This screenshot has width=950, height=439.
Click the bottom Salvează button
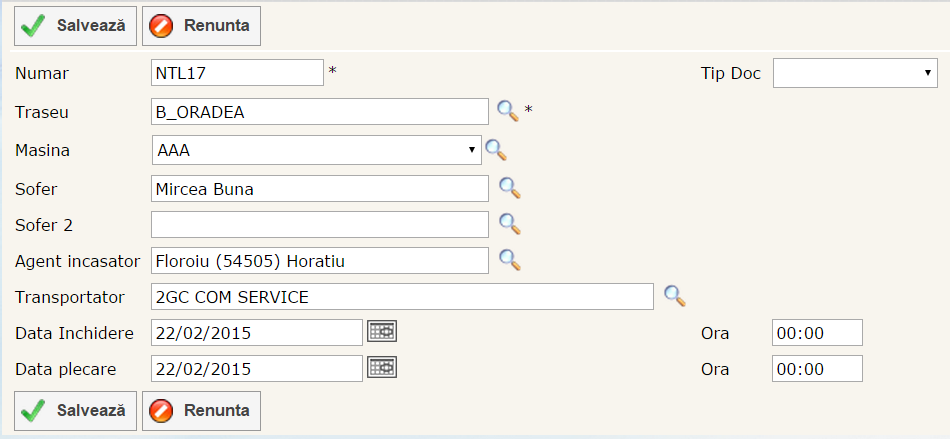click(75, 410)
